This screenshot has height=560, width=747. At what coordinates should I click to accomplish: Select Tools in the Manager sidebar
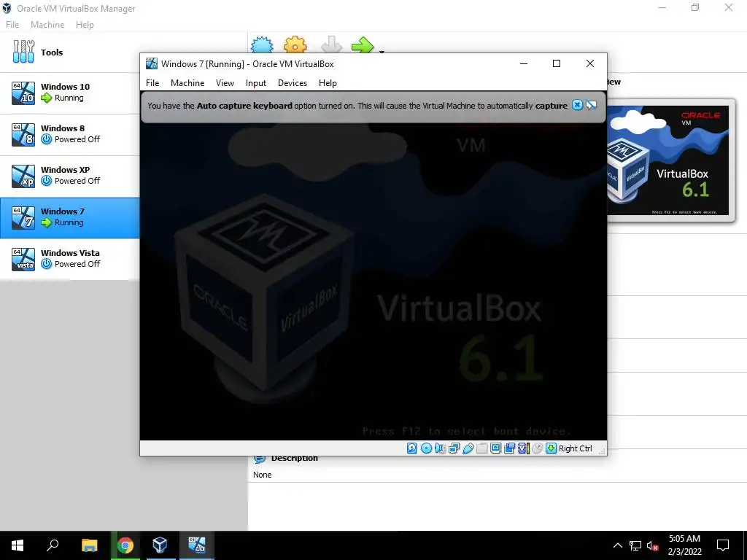[69, 52]
